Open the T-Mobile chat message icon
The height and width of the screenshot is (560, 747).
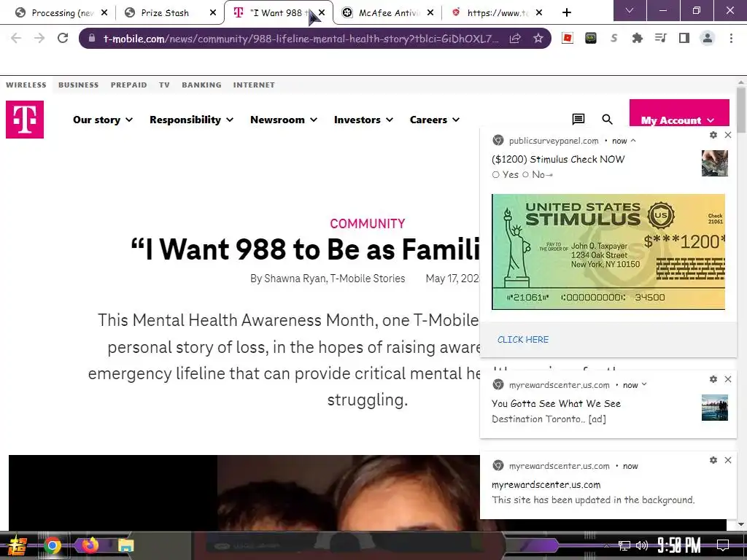coord(578,119)
